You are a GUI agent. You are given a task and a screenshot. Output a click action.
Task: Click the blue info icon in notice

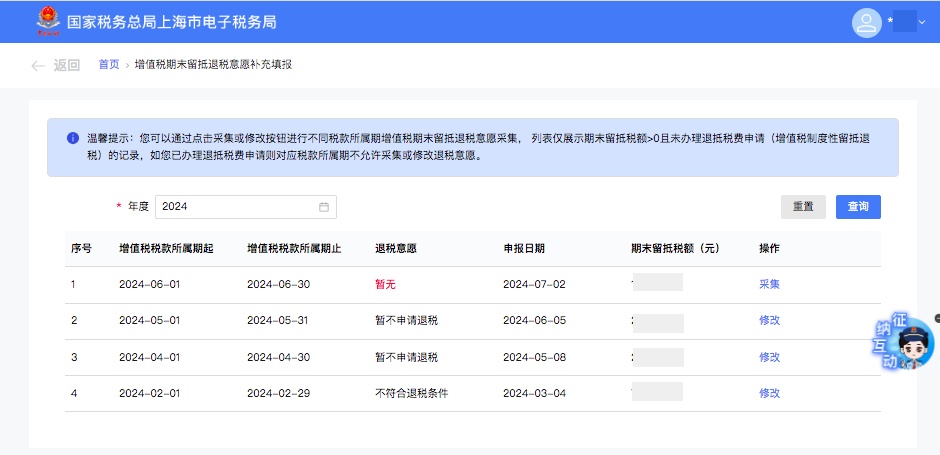coord(73,138)
